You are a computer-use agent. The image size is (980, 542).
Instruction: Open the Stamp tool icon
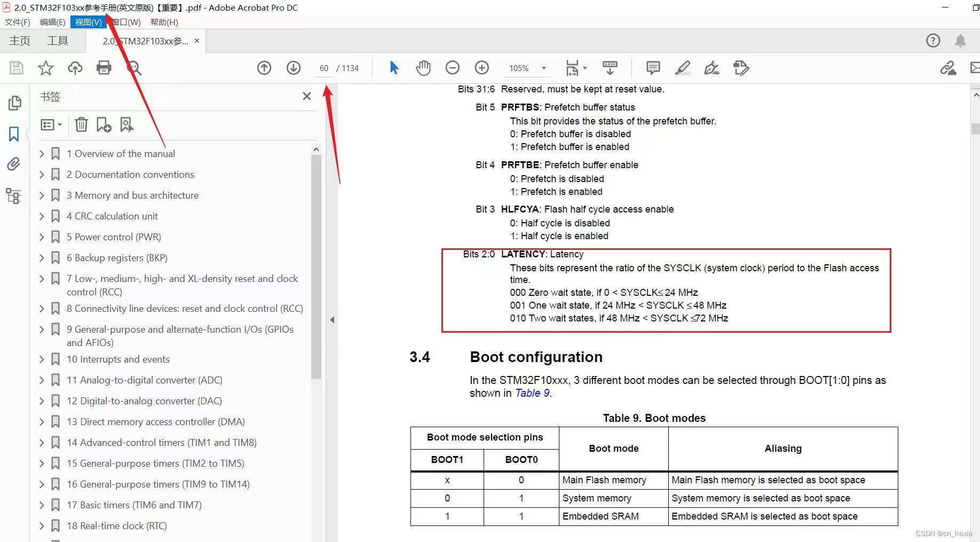point(741,68)
